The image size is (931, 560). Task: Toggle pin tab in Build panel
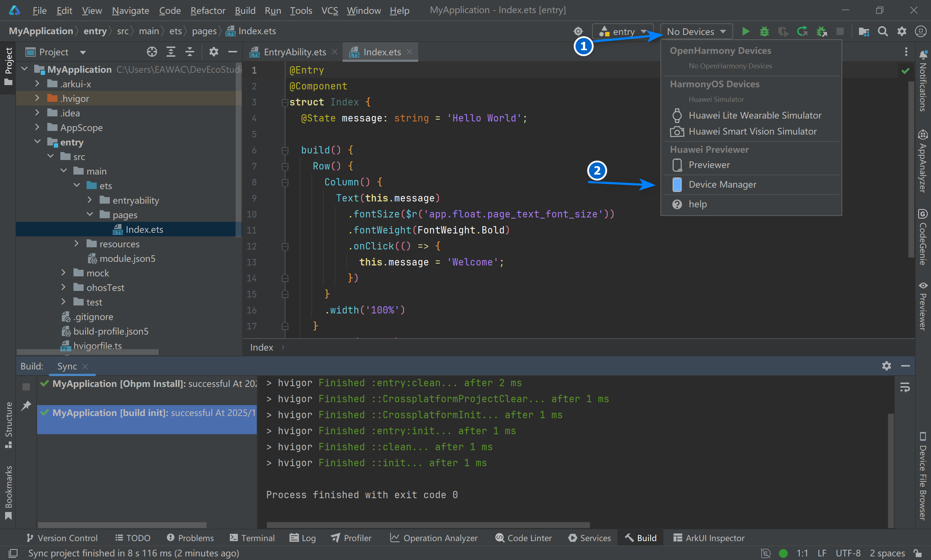click(26, 406)
